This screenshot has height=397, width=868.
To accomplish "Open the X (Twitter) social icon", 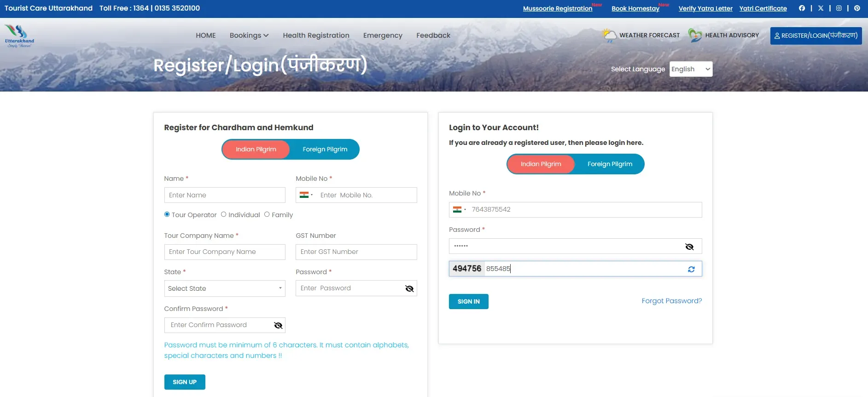I will [821, 8].
